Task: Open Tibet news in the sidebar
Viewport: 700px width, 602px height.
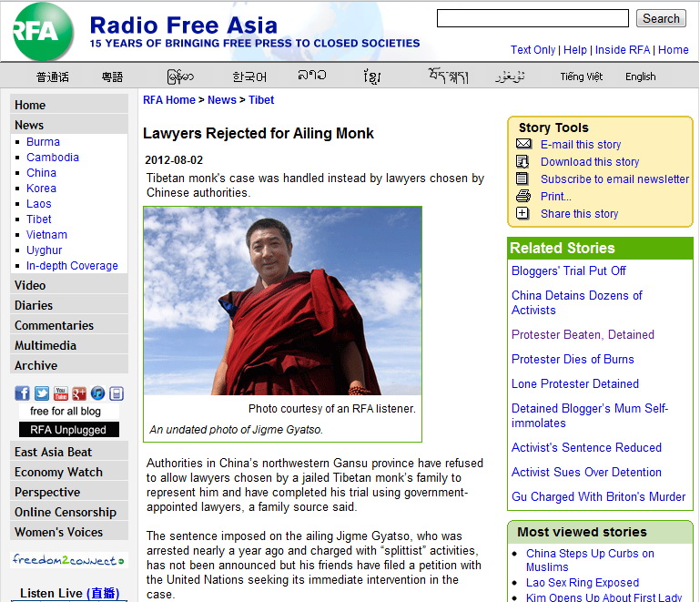Action: 39,219
